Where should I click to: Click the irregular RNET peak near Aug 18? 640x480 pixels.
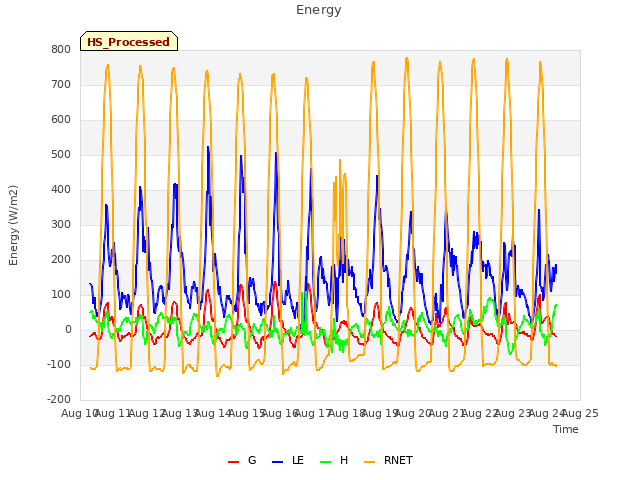pyautogui.click(x=340, y=160)
